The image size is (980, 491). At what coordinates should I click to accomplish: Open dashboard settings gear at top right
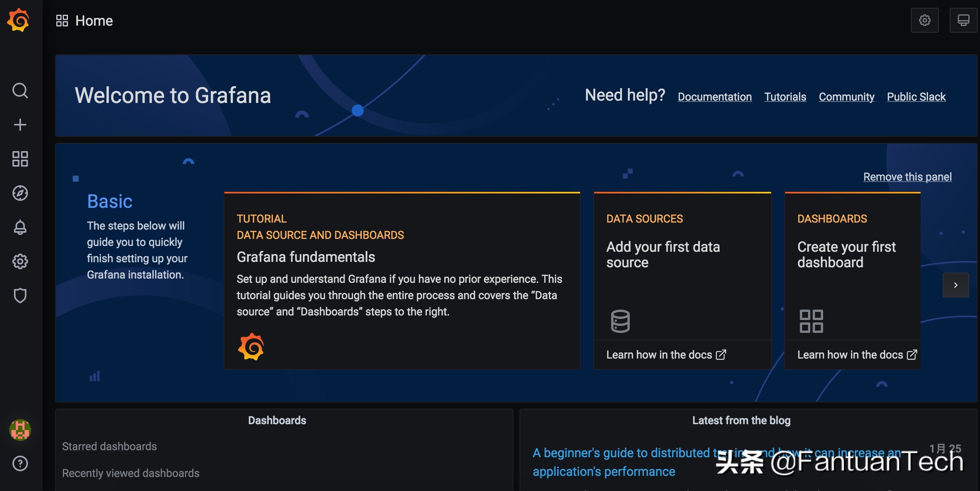[924, 20]
